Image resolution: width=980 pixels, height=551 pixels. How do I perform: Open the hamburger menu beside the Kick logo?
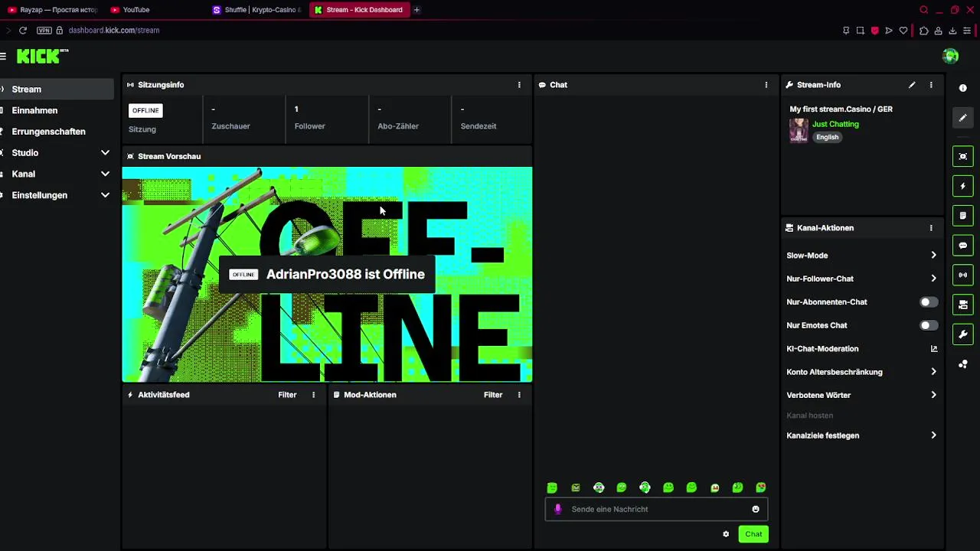3,56
